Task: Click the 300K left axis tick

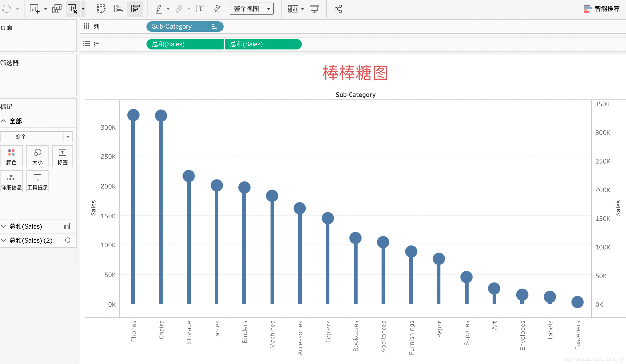Action: (108, 127)
